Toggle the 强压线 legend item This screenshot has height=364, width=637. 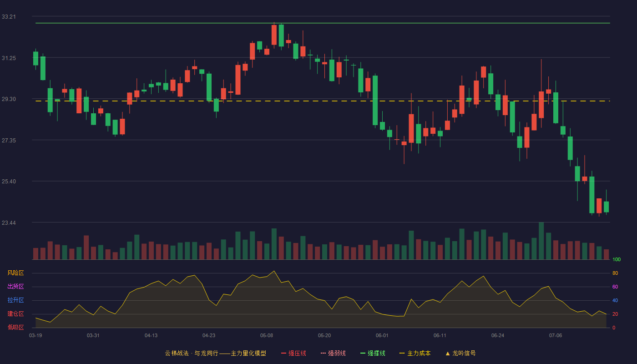click(x=293, y=353)
